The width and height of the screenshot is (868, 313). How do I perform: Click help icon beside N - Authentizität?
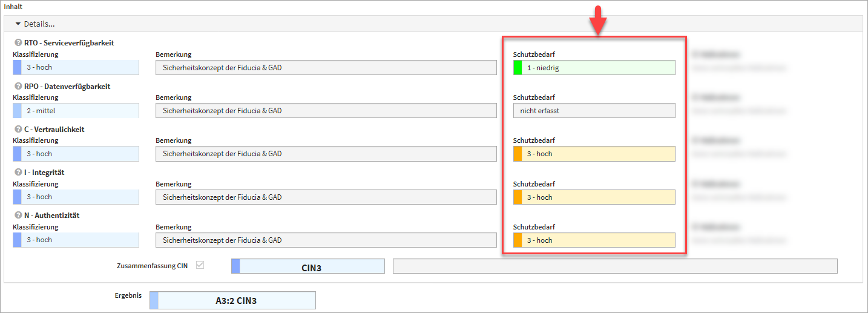pyautogui.click(x=18, y=216)
